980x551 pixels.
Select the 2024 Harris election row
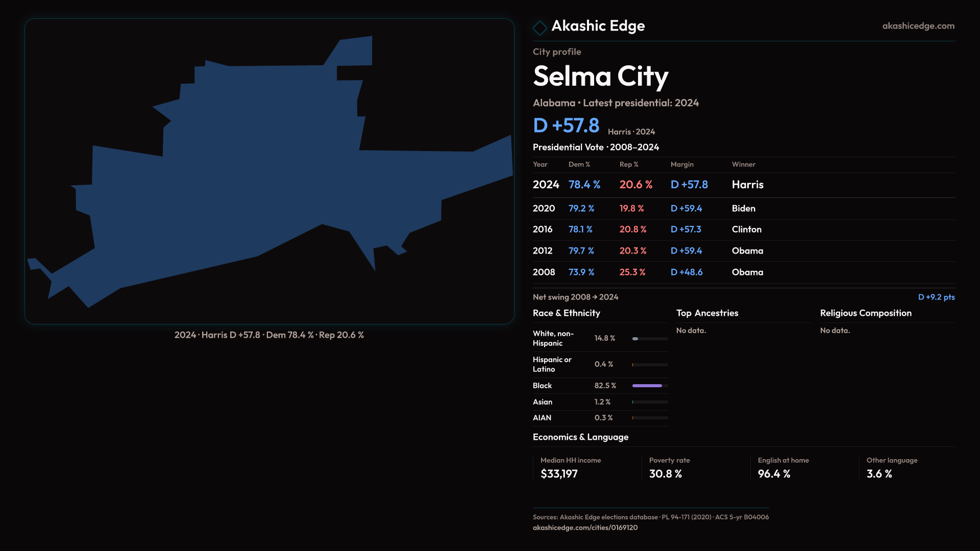tap(743, 185)
